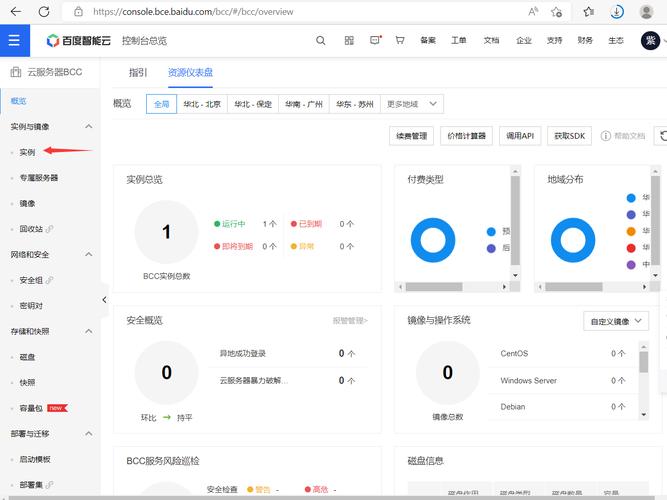Click the 付费类型 vertical scrollbar
Image resolution: width=667 pixels, height=500 pixels.
(x=515, y=222)
